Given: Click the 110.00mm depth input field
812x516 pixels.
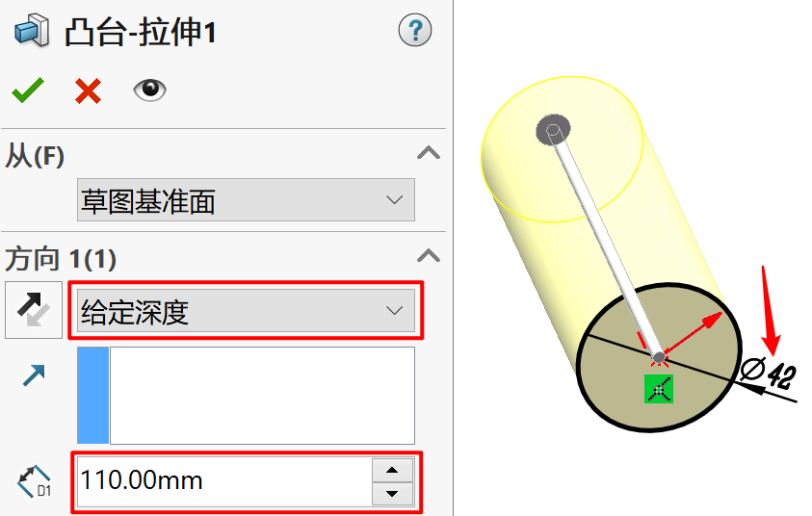Looking at the screenshot, I should click(x=224, y=481).
